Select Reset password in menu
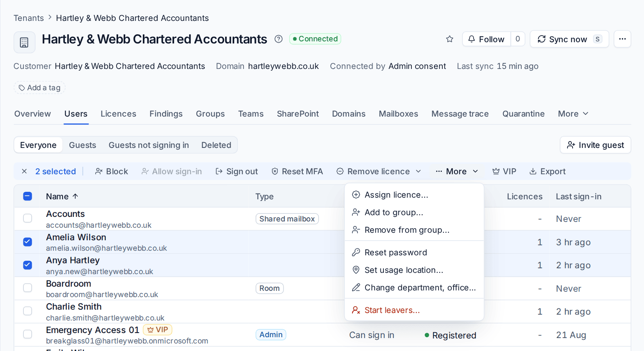Viewport: 644px width, 351px height. (x=414, y=252)
